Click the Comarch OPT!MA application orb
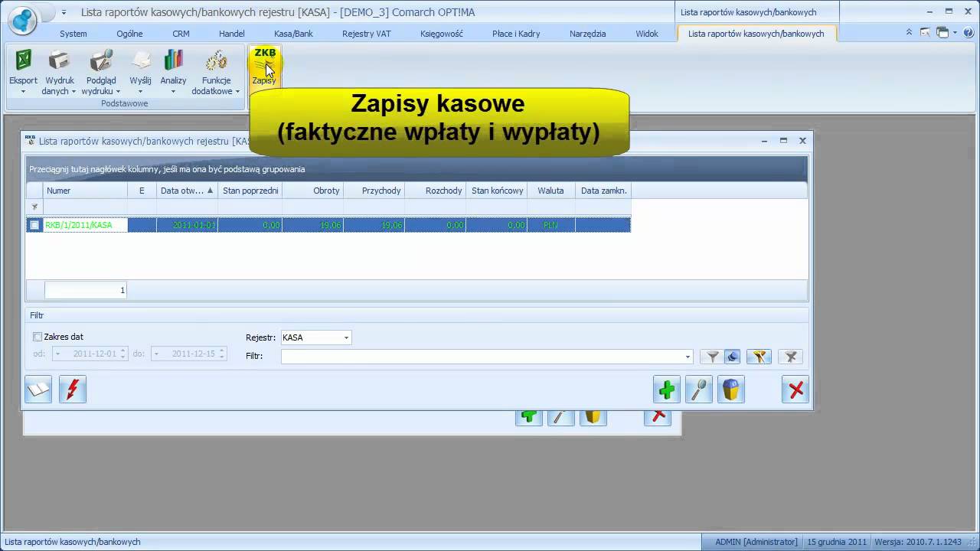980x551 pixels. pos(22,19)
